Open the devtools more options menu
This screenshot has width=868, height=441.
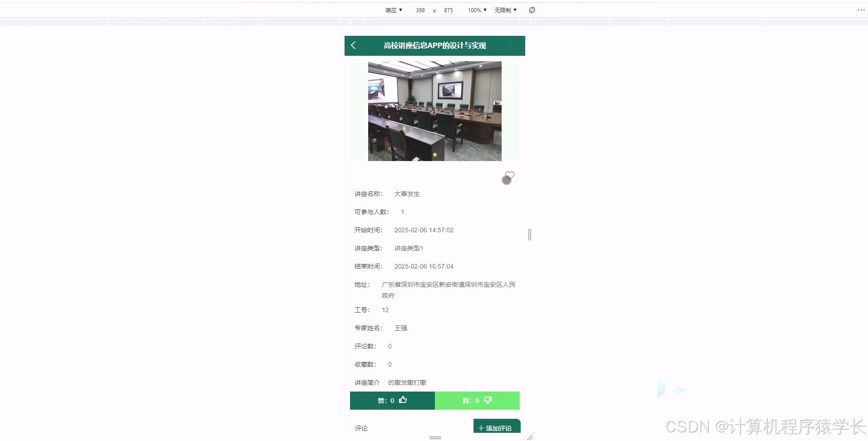(x=861, y=10)
